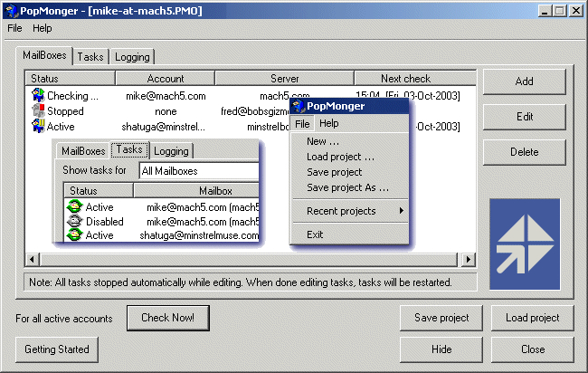Image resolution: width=588 pixels, height=373 pixels.
Task: Click the Getting Started button
Action: (56, 349)
